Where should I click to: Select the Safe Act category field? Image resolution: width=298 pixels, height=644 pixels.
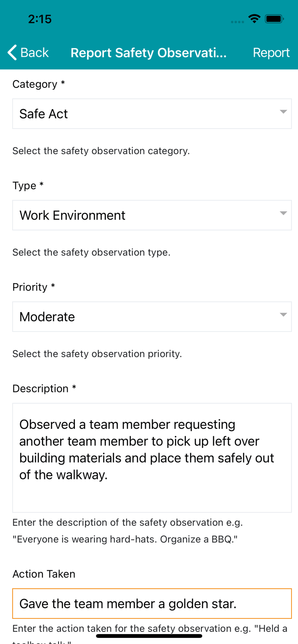coord(152,114)
